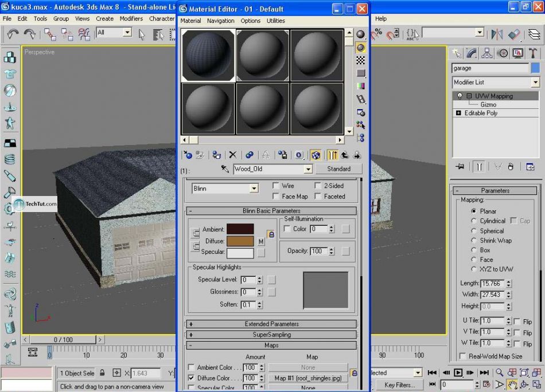Select Box mapping radio button
This screenshot has width=545, height=392.
pyautogui.click(x=473, y=250)
